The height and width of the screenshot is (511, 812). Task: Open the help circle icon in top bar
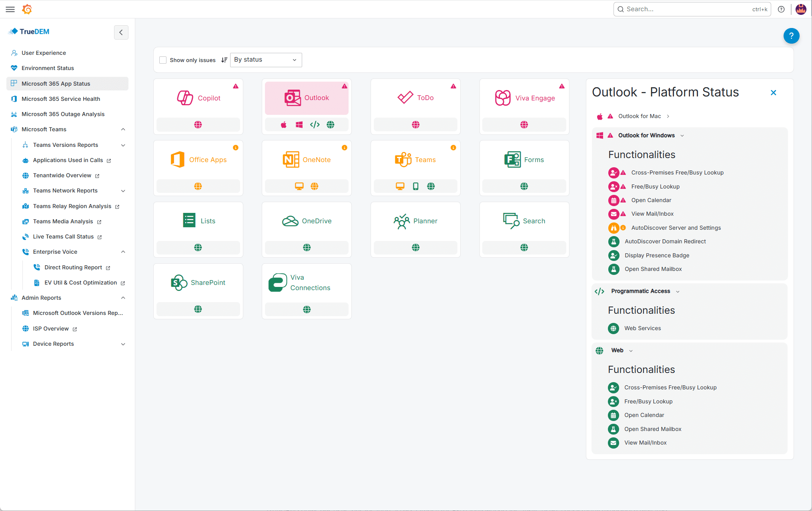[x=781, y=9]
